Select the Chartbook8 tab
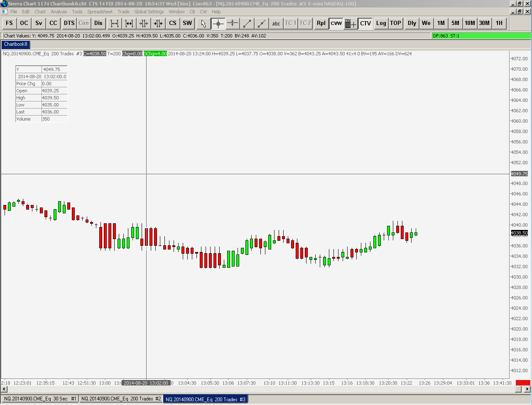The width and height of the screenshot is (532, 405). [x=16, y=44]
